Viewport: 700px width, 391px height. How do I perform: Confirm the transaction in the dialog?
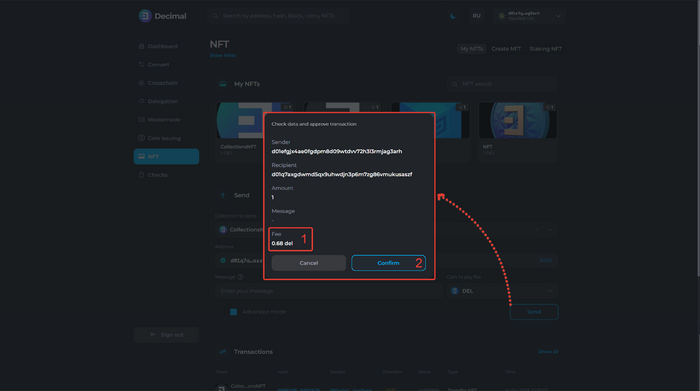click(388, 263)
